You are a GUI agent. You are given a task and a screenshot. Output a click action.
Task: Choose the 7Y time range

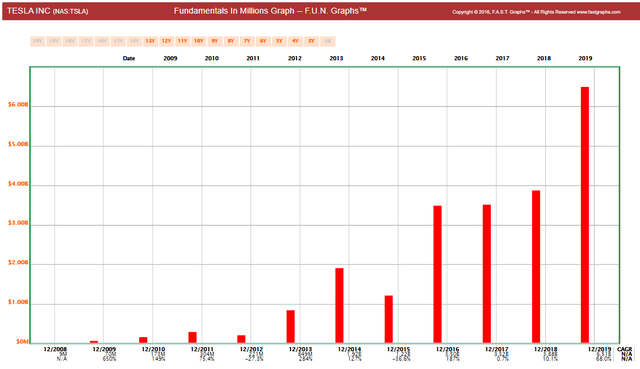click(x=247, y=41)
